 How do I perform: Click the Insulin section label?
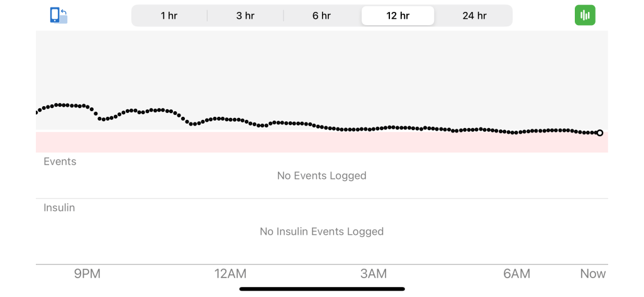(x=59, y=208)
